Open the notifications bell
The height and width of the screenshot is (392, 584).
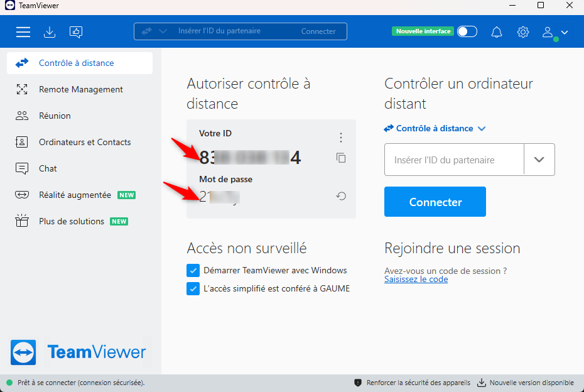pyautogui.click(x=497, y=32)
